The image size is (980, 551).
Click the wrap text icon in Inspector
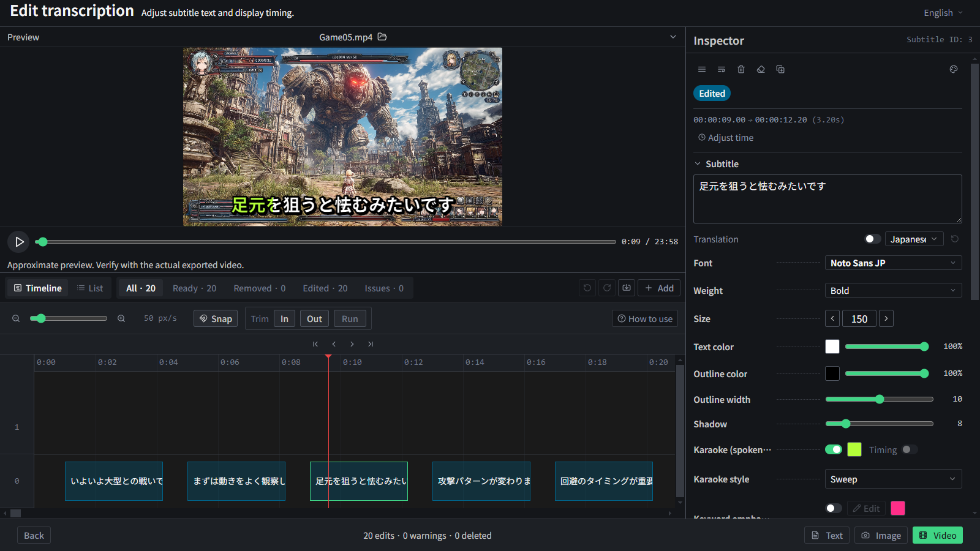pyautogui.click(x=722, y=69)
